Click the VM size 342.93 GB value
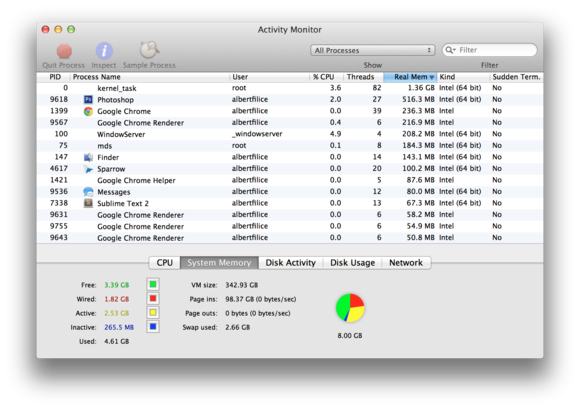 tap(242, 285)
